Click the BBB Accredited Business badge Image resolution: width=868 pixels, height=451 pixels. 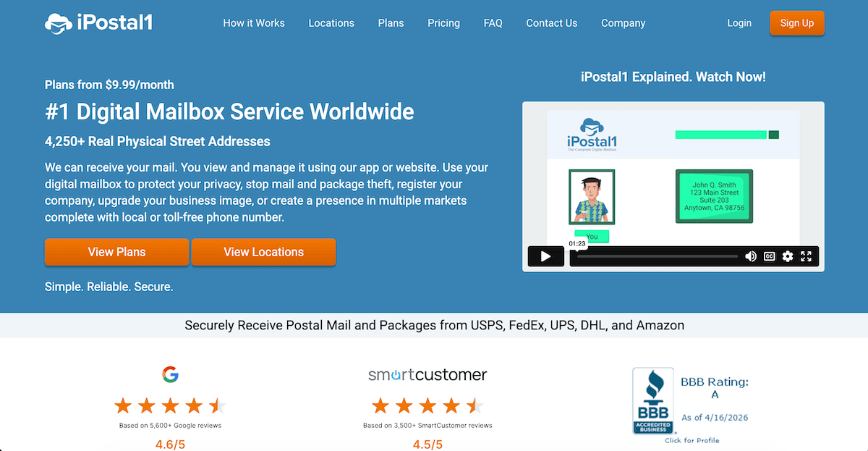[x=653, y=400]
